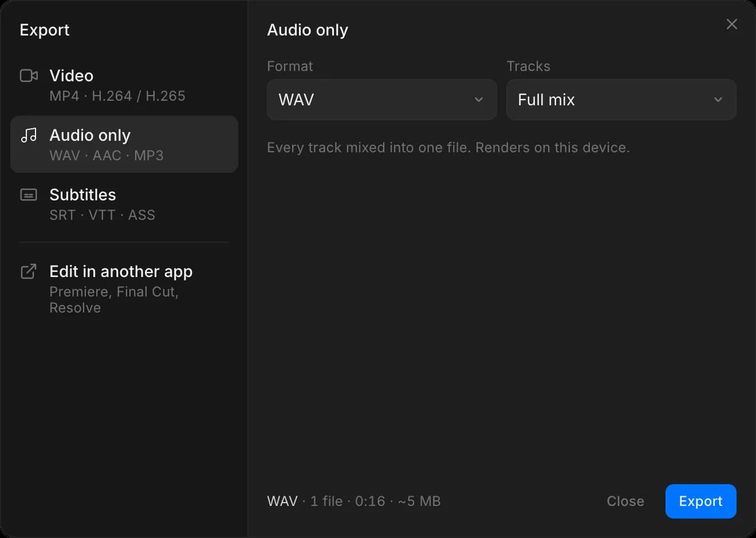Click the Close button
Image resolution: width=756 pixels, height=538 pixels.
(x=625, y=501)
